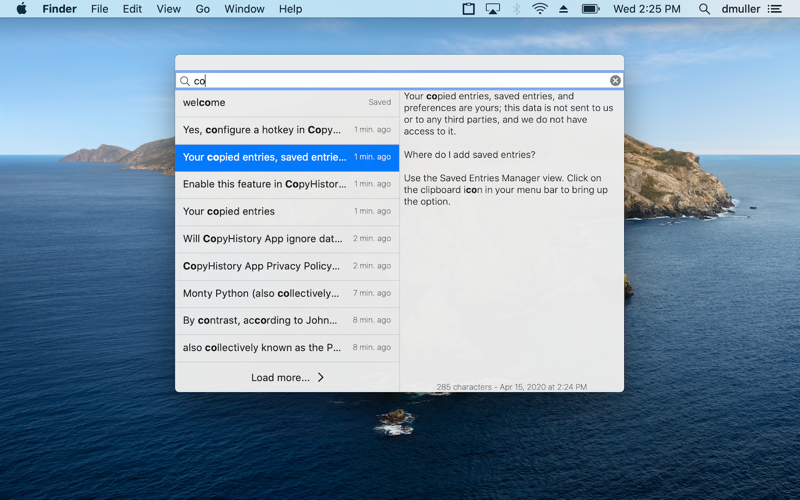Click the eject icon in menu bar
The height and width of the screenshot is (500, 800).
pos(563,9)
